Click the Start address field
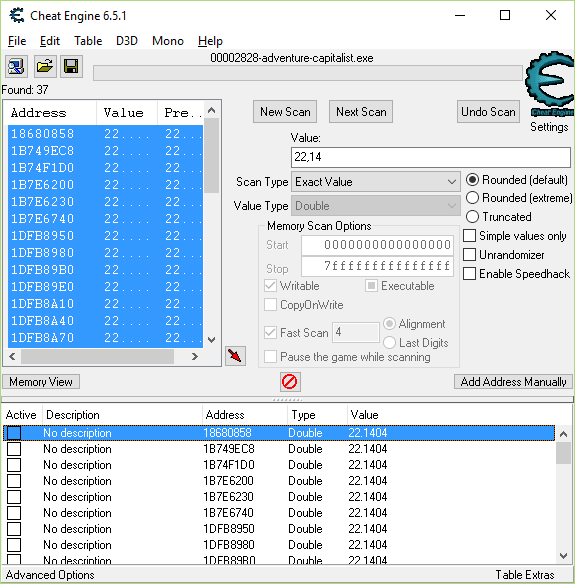The image size is (575, 584). [x=377, y=245]
